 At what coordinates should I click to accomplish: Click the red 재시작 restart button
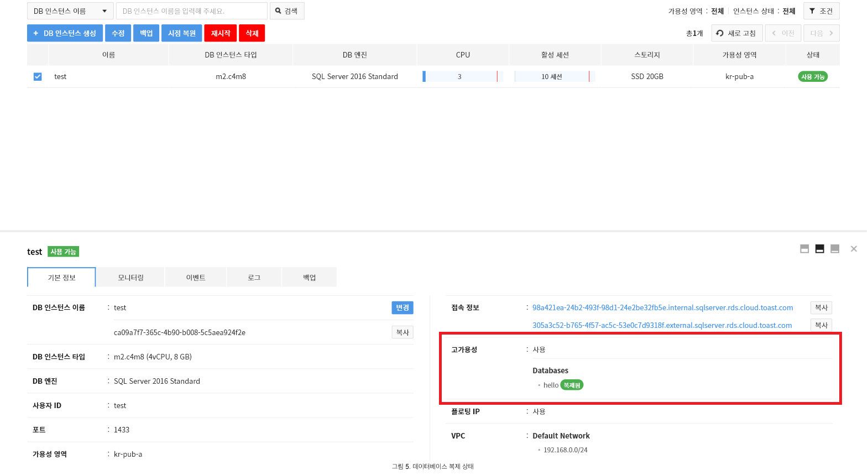(x=221, y=33)
